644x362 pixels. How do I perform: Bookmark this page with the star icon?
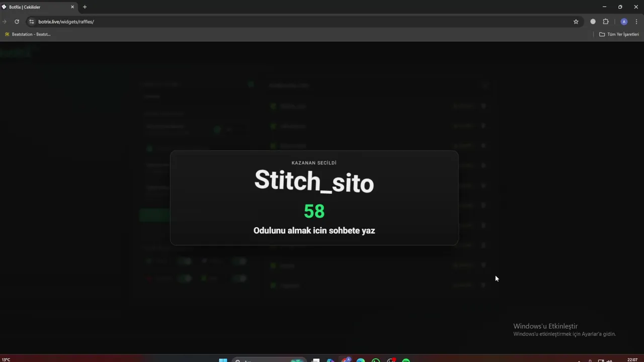pyautogui.click(x=576, y=22)
